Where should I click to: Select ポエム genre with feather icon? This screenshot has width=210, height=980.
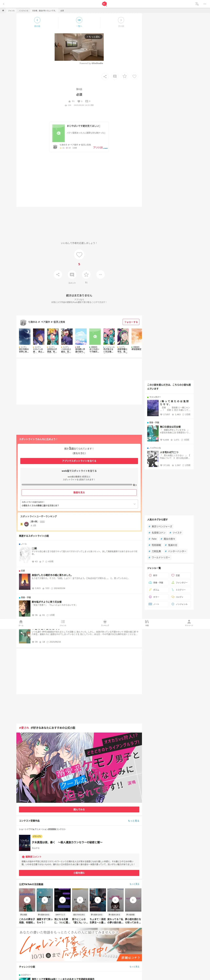click(158, 590)
